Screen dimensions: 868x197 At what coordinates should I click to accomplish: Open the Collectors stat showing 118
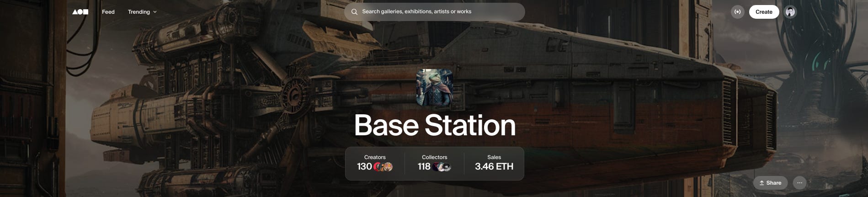[434, 163]
